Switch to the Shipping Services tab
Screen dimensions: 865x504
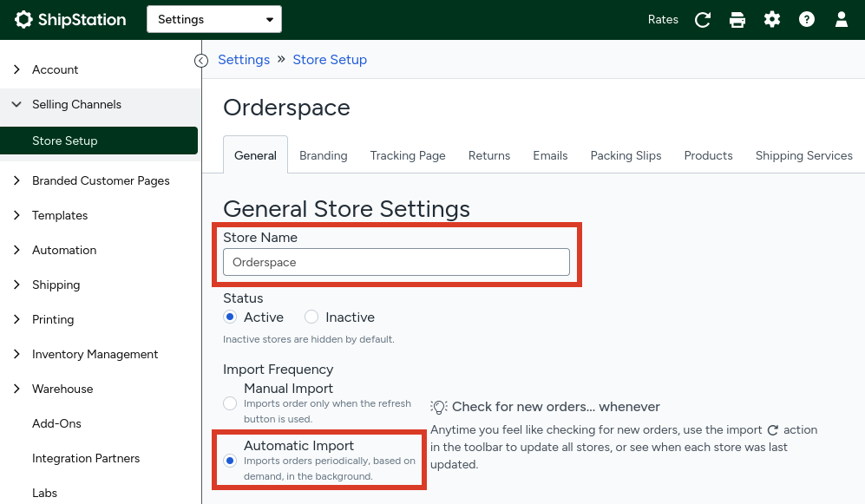pos(803,155)
